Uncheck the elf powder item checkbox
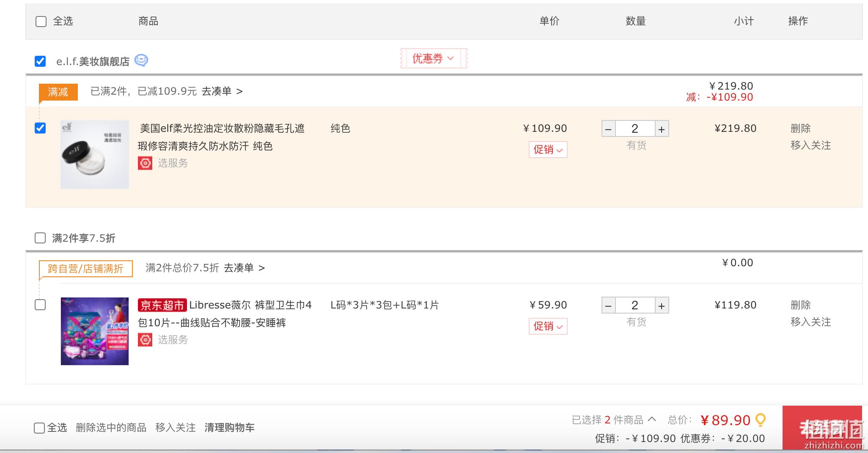The image size is (868, 453). coord(40,128)
